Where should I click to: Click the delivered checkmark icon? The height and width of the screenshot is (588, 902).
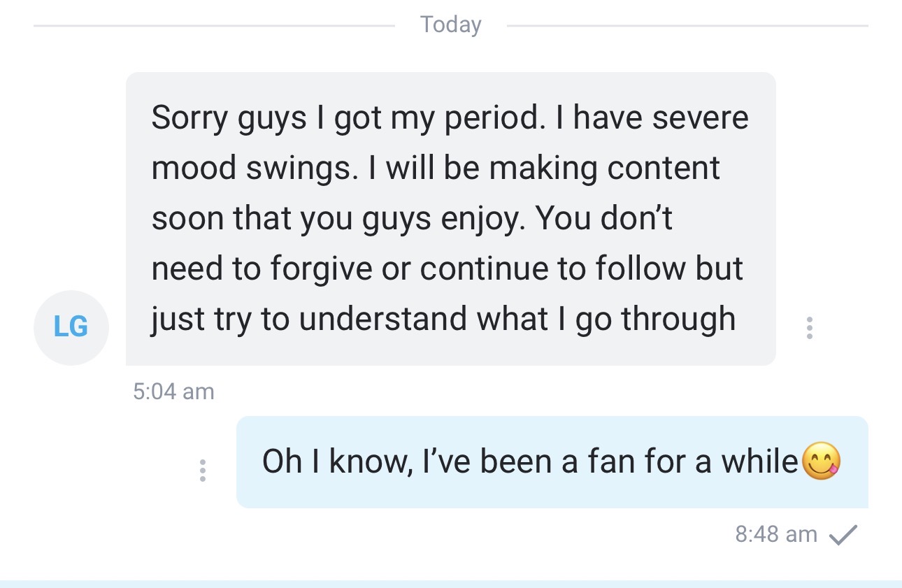[x=843, y=535]
